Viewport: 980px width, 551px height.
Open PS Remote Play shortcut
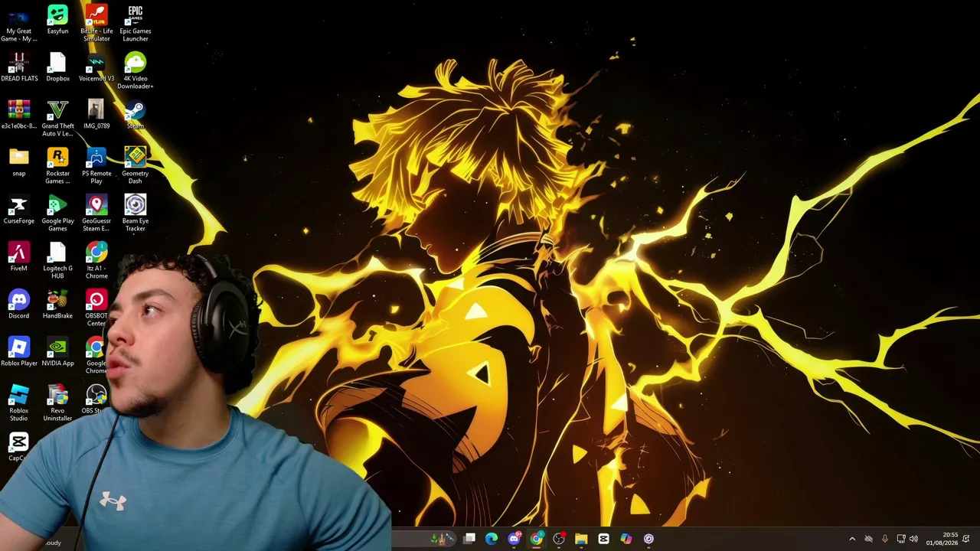click(96, 165)
